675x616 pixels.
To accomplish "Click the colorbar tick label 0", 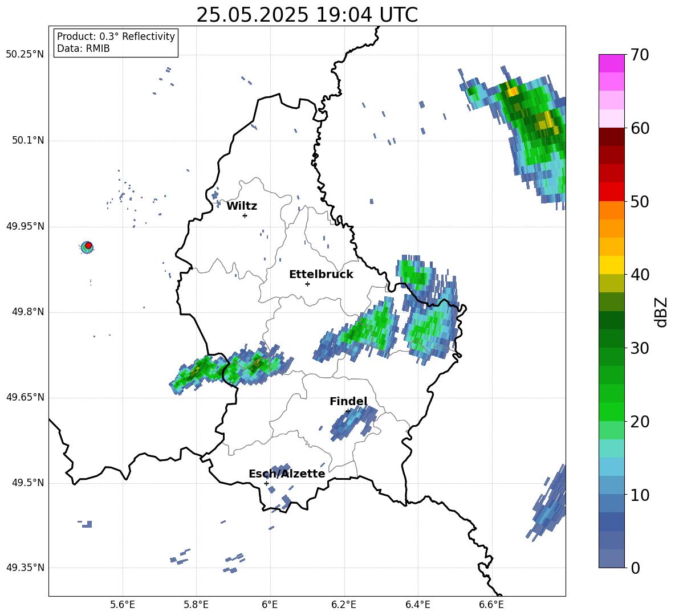I will (x=635, y=568).
